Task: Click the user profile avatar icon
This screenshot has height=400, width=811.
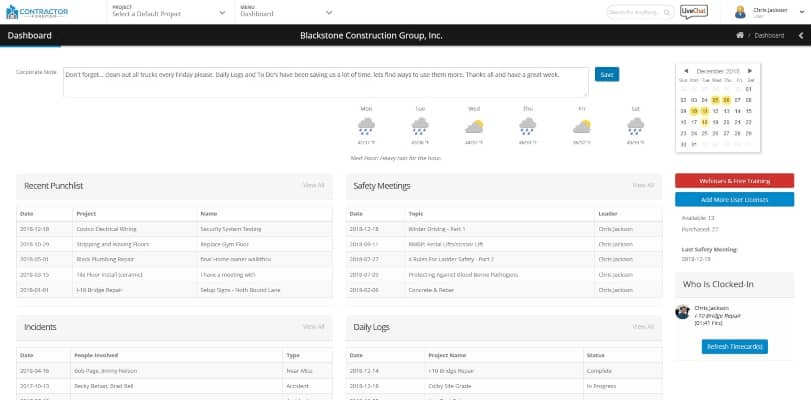Action: pyautogui.click(x=740, y=12)
